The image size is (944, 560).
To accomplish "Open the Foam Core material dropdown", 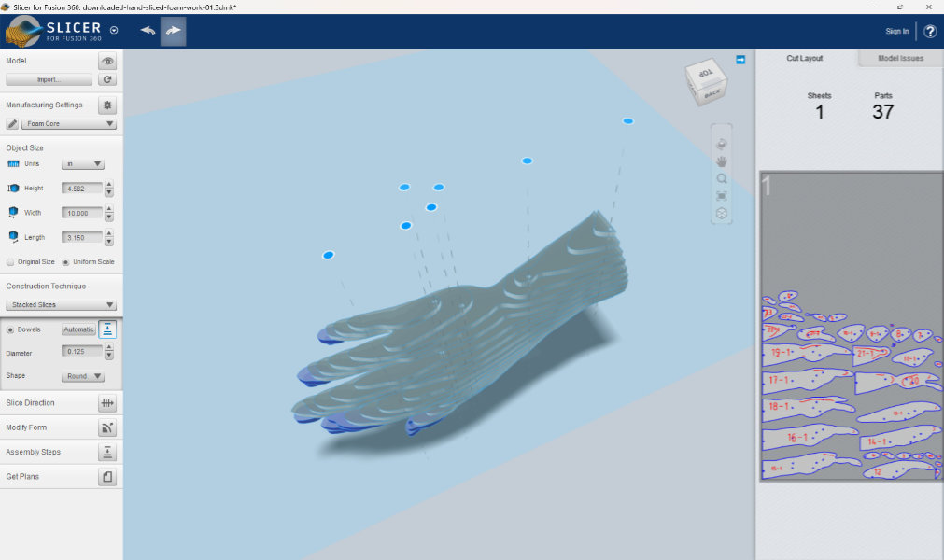I will tap(69, 123).
